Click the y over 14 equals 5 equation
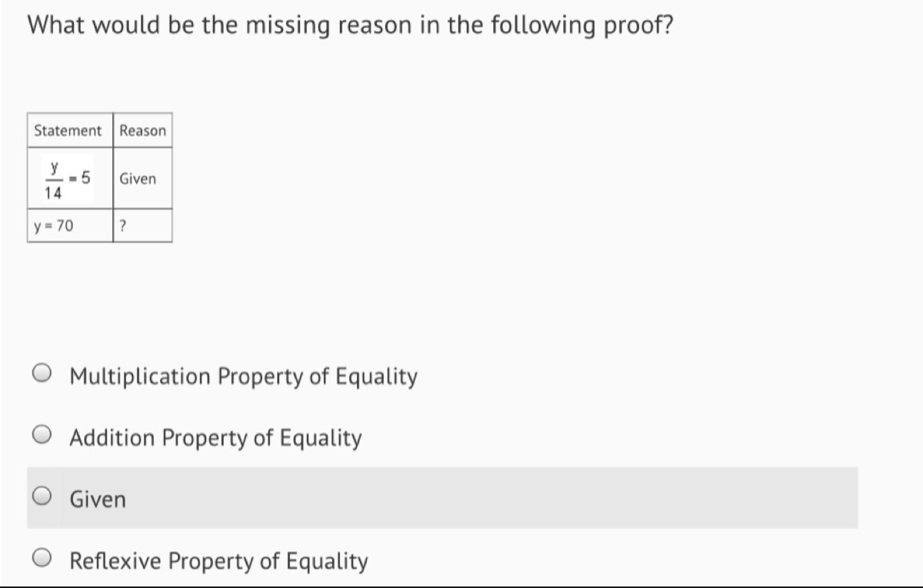The image size is (923, 588). pyautogui.click(x=65, y=178)
